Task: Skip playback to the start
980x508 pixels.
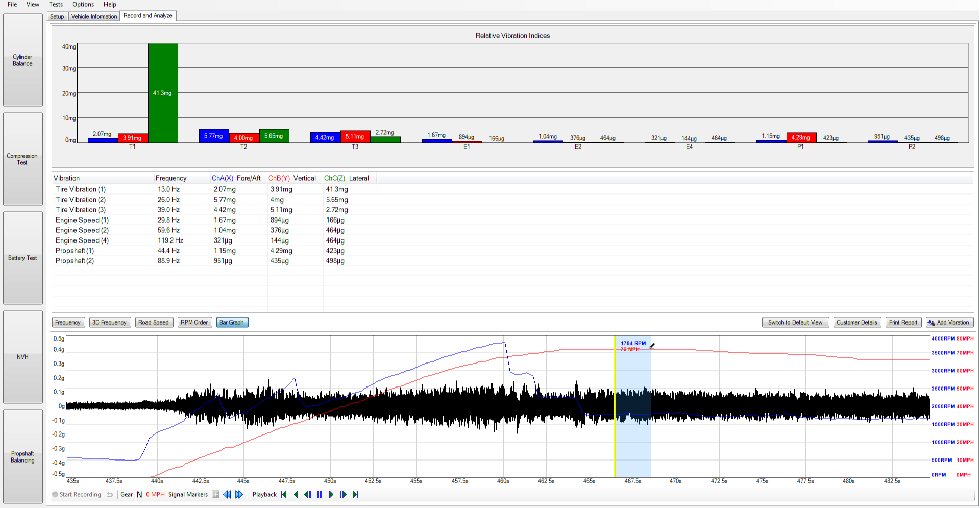Action: point(284,494)
